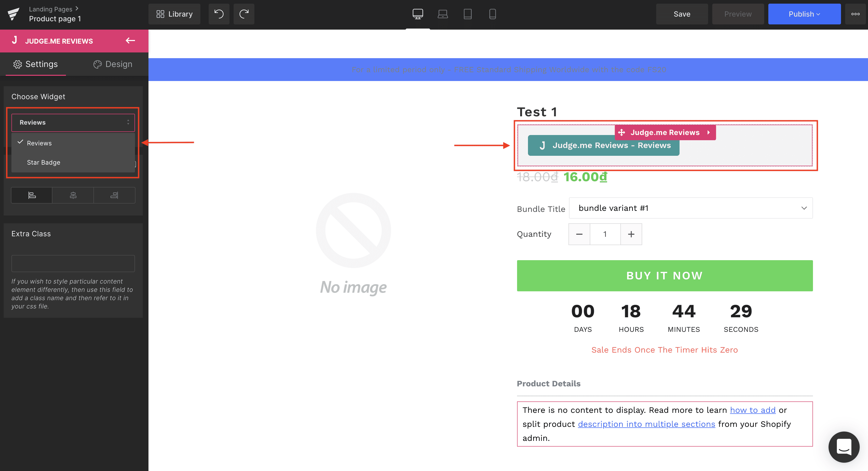Switch to mobile phone view
The height and width of the screenshot is (471, 868).
(x=492, y=14)
